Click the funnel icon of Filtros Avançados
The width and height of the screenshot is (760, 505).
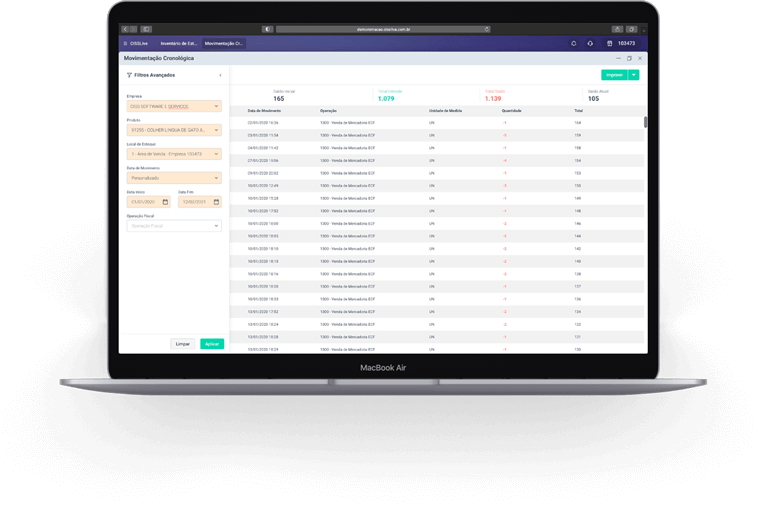click(x=129, y=75)
